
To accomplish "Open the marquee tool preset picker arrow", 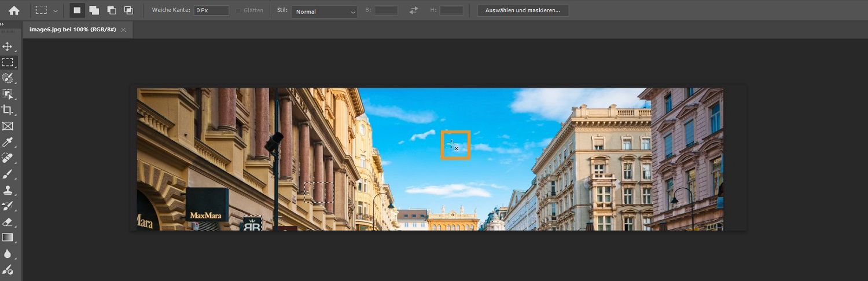I will (56, 10).
